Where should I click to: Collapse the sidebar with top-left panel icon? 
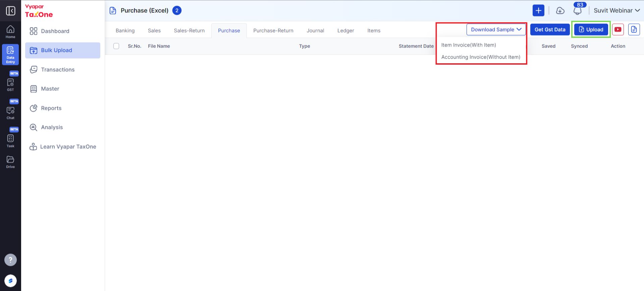point(10,11)
